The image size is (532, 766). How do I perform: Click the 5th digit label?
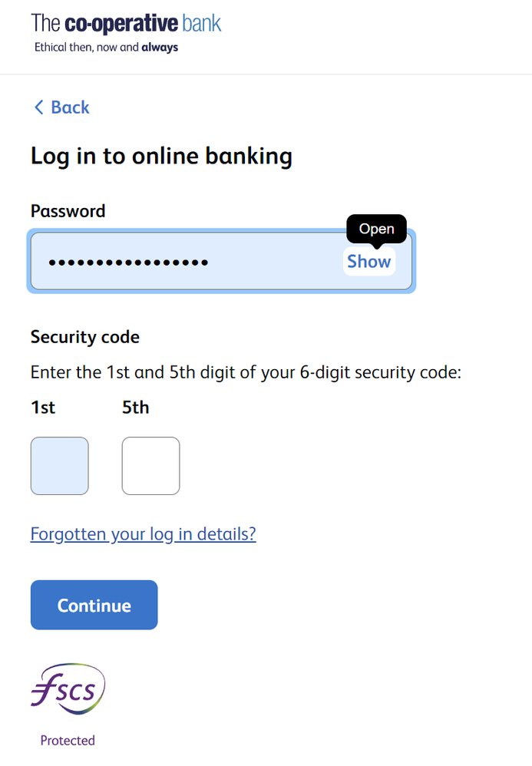coord(135,407)
